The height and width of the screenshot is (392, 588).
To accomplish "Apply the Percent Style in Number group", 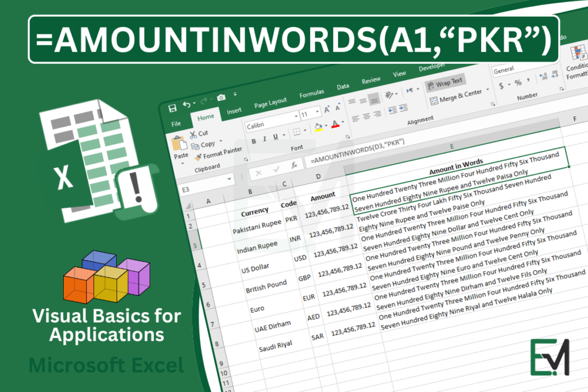I will pyautogui.click(x=518, y=81).
